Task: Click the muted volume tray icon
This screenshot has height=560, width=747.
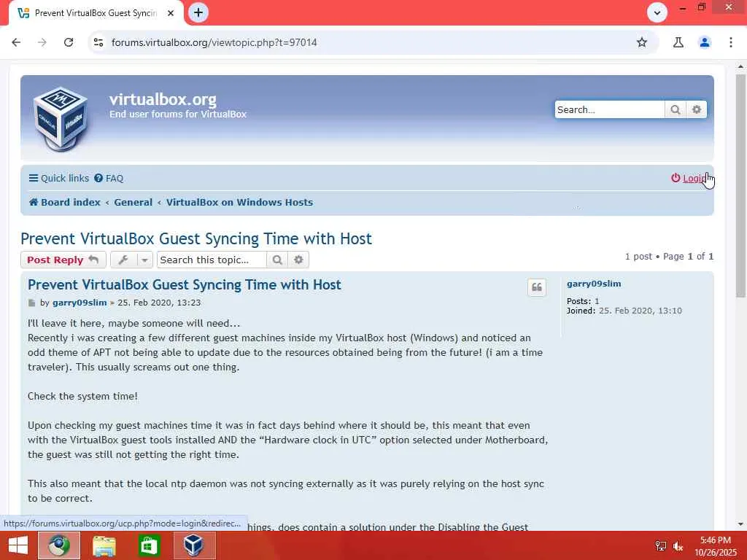Action: [x=678, y=545]
